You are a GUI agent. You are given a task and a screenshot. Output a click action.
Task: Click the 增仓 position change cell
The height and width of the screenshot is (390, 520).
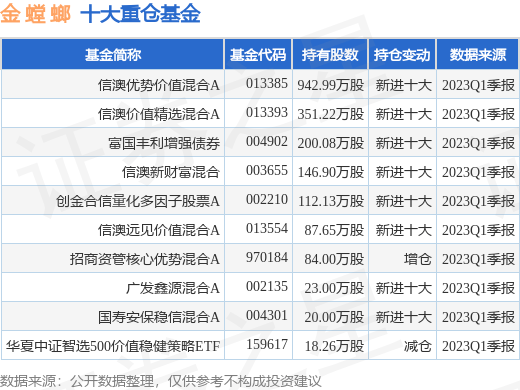tap(418, 259)
